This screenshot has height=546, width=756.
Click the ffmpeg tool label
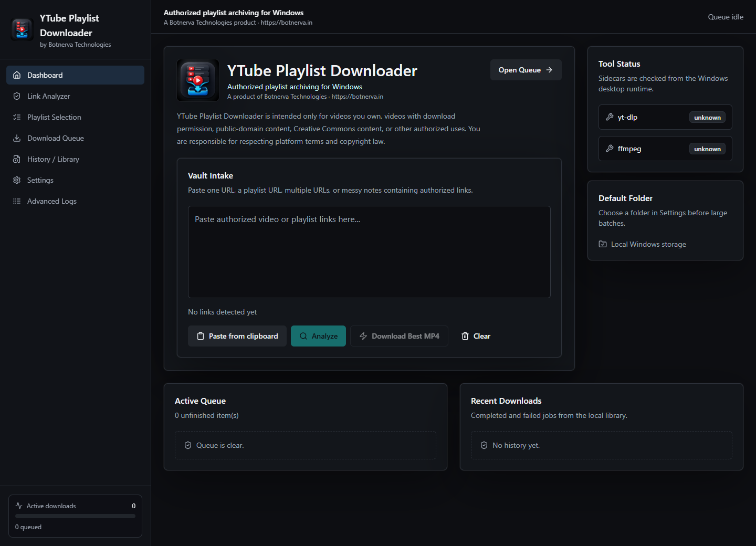pyautogui.click(x=629, y=149)
